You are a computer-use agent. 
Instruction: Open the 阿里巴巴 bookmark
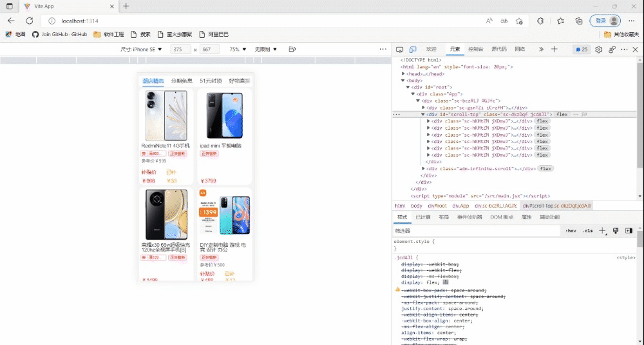(x=214, y=35)
